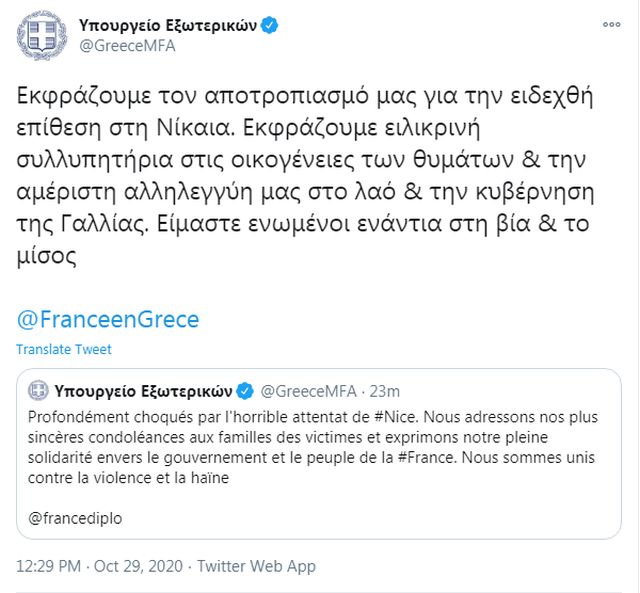Click the verified badge inside the quoted tweet

pyautogui.click(x=245, y=390)
